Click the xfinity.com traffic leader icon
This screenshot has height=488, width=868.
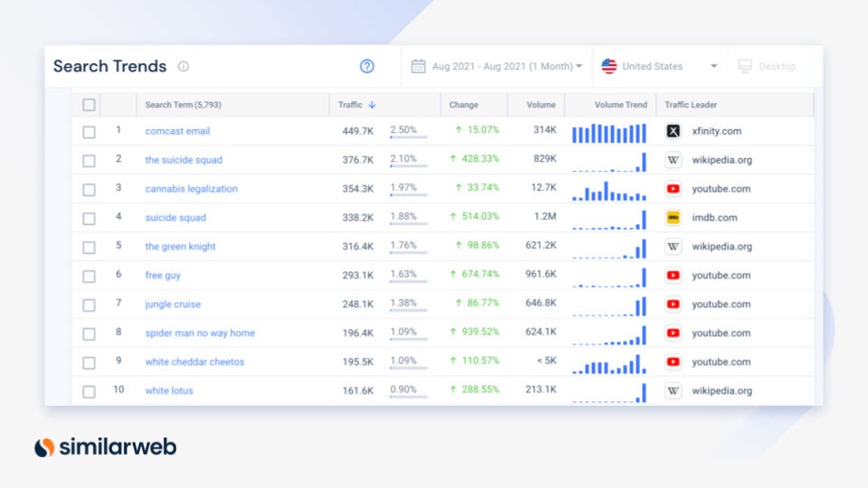674,131
